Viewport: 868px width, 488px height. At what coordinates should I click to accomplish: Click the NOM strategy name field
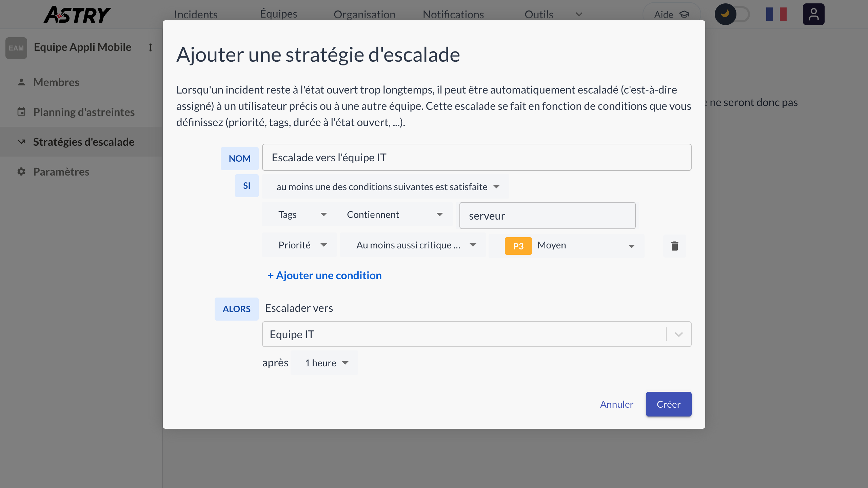pos(476,158)
